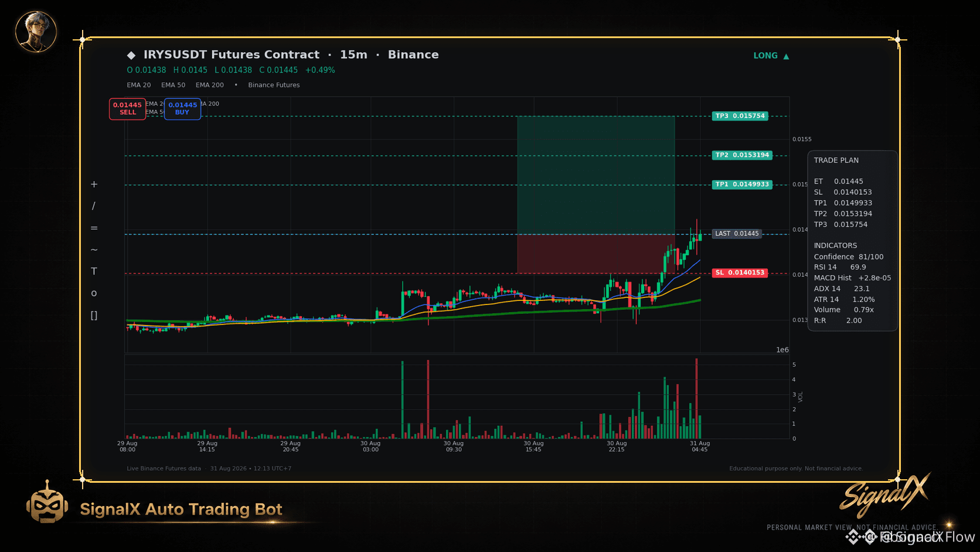This screenshot has width=980, height=552.
Task: Click the TP3 row in trade plan panel
Action: pyautogui.click(x=841, y=224)
